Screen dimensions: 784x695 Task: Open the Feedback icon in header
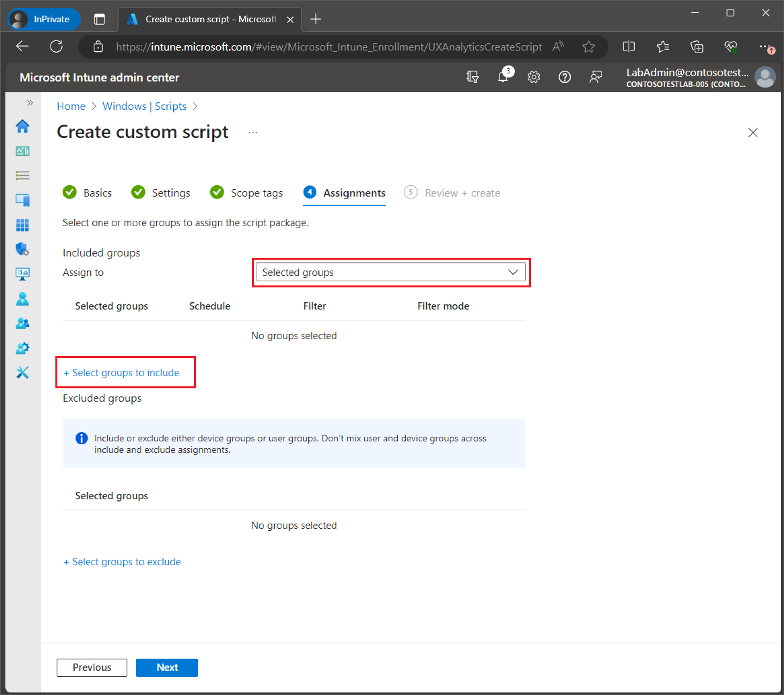tap(595, 77)
